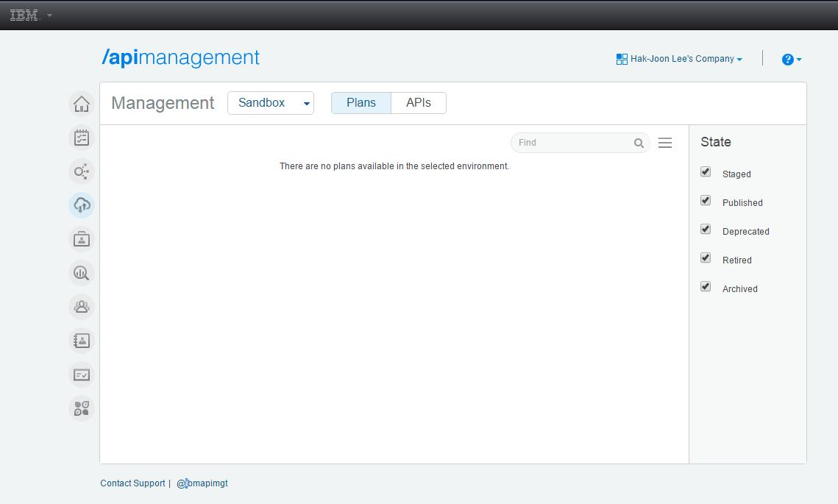
Task: Disable the Archived state filter
Action: (x=706, y=286)
